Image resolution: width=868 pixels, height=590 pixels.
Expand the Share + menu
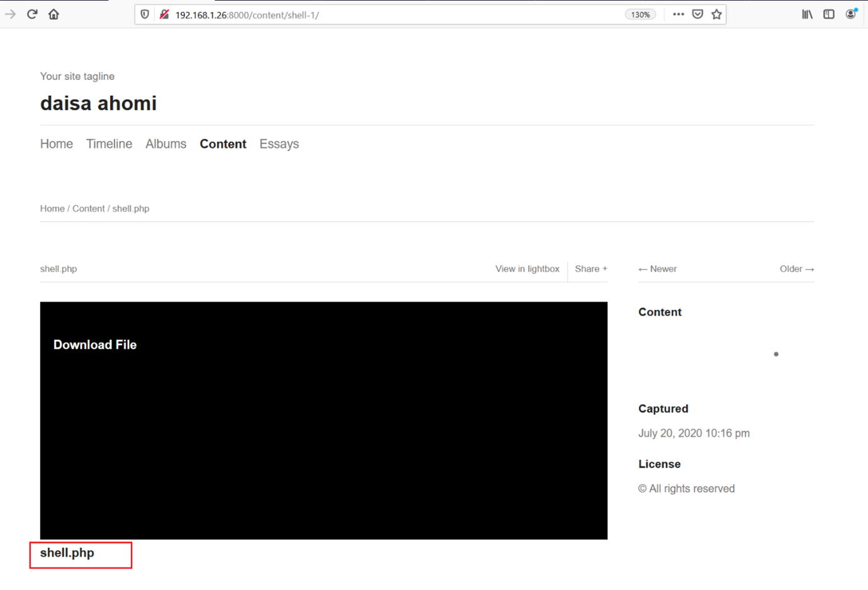[x=590, y=269]
